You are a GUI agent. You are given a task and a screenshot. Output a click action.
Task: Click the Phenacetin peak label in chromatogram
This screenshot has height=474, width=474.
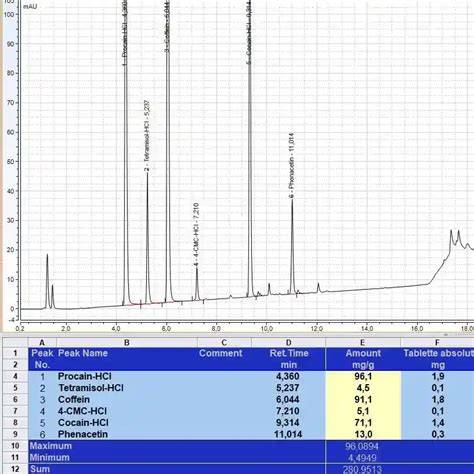tap(292, 166)
